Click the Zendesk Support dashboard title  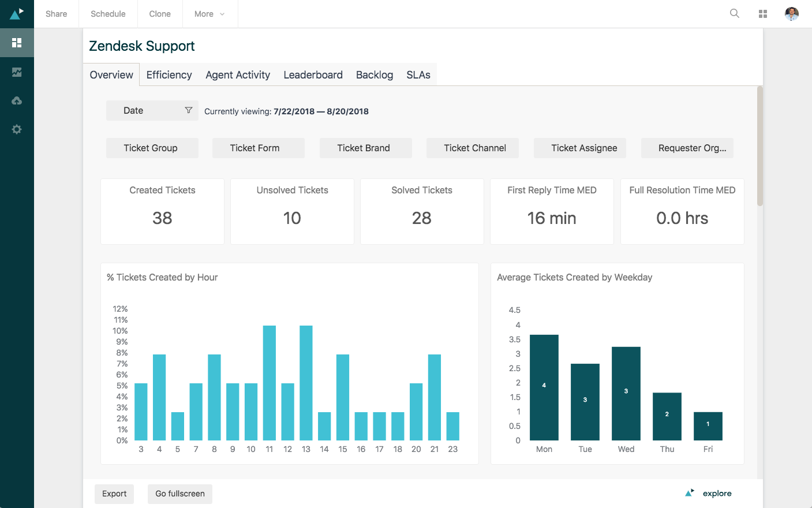click(142, 46)
